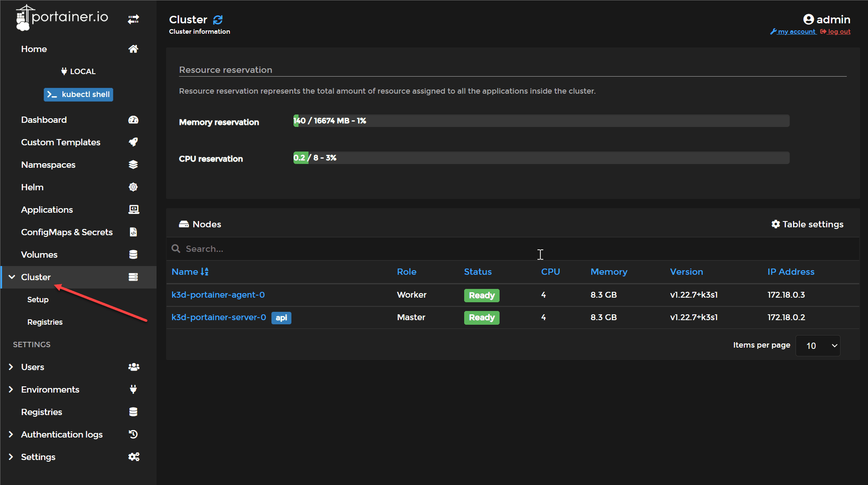The height and width of the screenshot is (485, 868).
Task: Click the Home house icon
Action: [133, 49]
